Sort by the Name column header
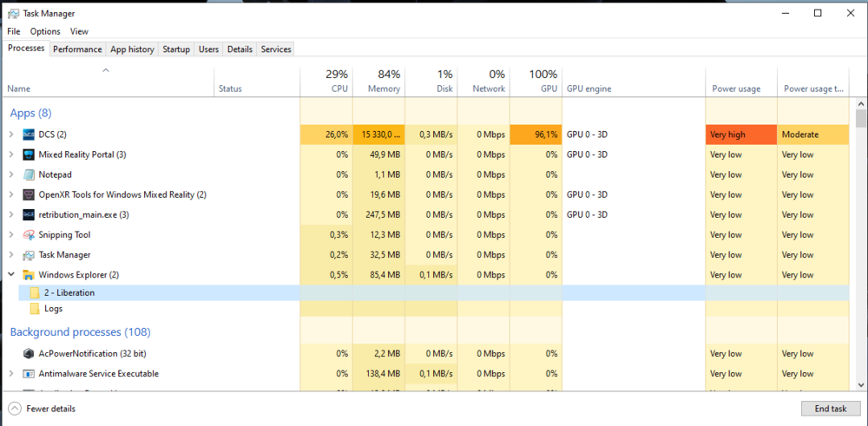Viewport: 868px width, 426px height. tap(108, 82)
